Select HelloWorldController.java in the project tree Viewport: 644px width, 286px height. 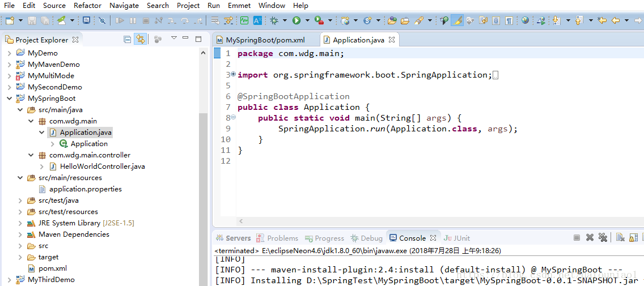102,167
